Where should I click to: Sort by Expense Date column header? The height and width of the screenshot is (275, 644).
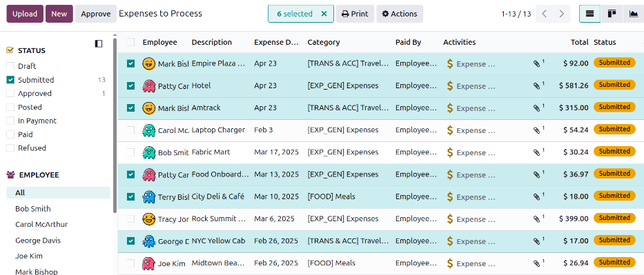tap(276, 42)
